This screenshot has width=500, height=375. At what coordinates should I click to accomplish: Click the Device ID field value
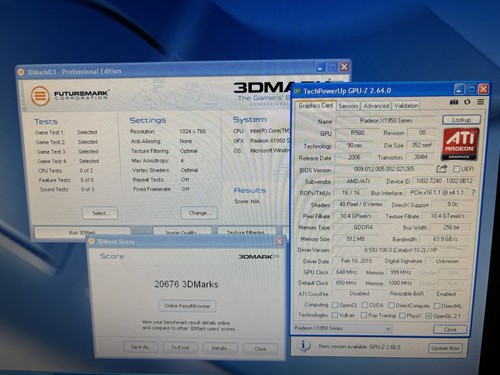pyautogui.click(x=444, y=181)
